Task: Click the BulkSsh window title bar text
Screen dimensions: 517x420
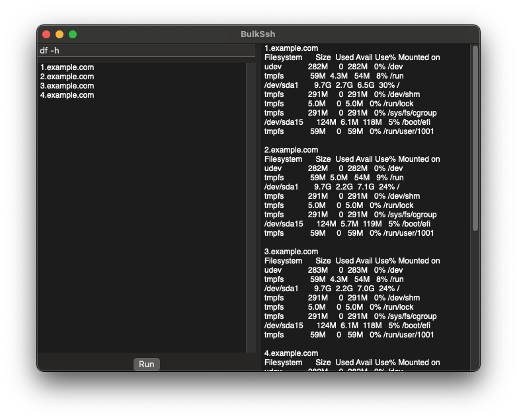Action: click(258, 34)
